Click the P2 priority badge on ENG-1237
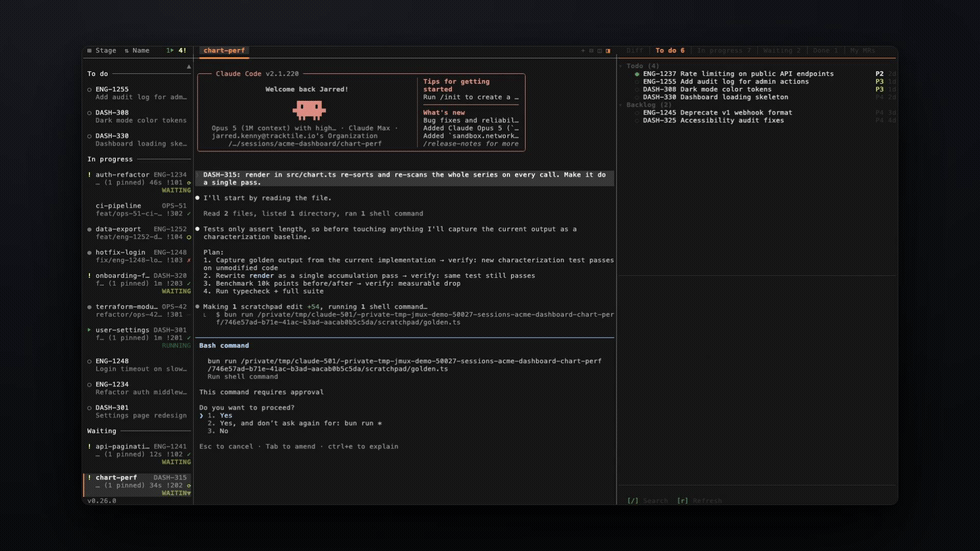 pyautogui.click(x=879, y=74)
